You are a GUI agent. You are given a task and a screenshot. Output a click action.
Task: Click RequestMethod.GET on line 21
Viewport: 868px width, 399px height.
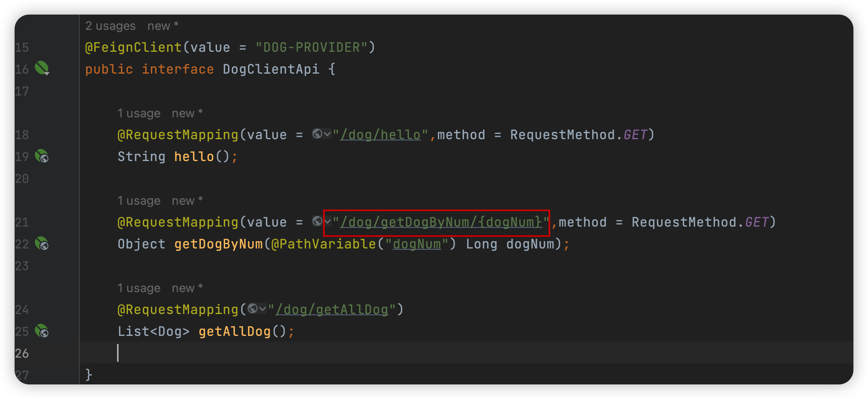700,222
